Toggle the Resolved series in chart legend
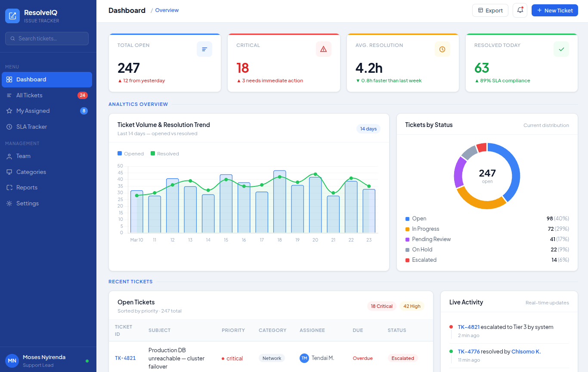 pos(164,154)
